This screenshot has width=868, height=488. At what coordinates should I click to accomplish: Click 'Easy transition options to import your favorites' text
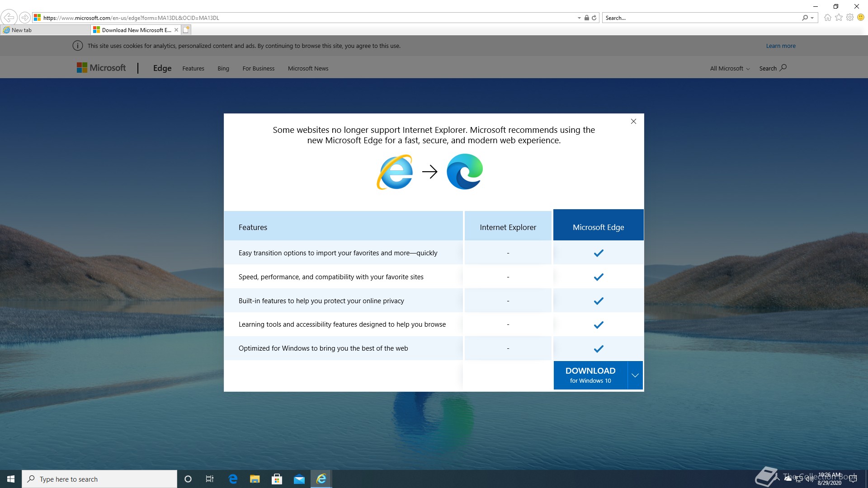coord(338,253)
